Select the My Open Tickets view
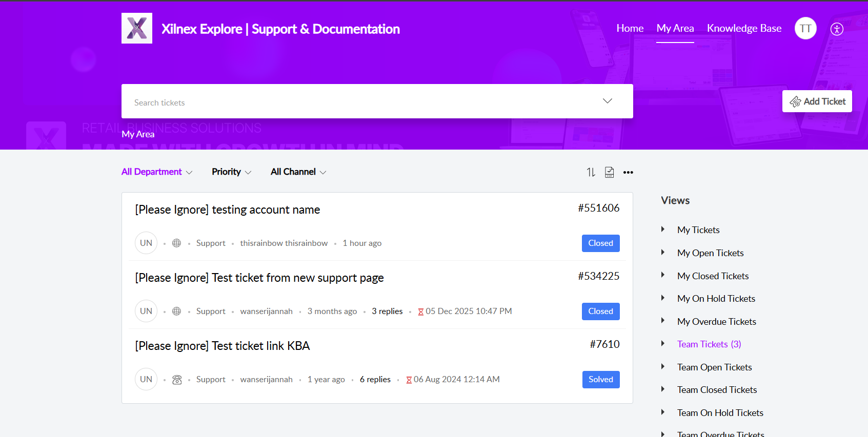Image resolution: width=868 pixels, height=437 pixels. [x=710, y=253]
